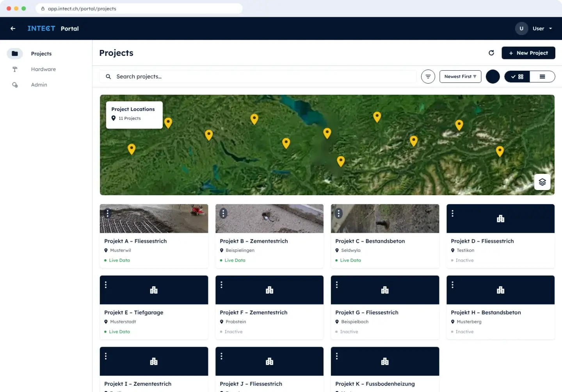Screen dimensions: 562x392
Task: Open three-dot menu on Projekt C card
Action: pos(339,213)
